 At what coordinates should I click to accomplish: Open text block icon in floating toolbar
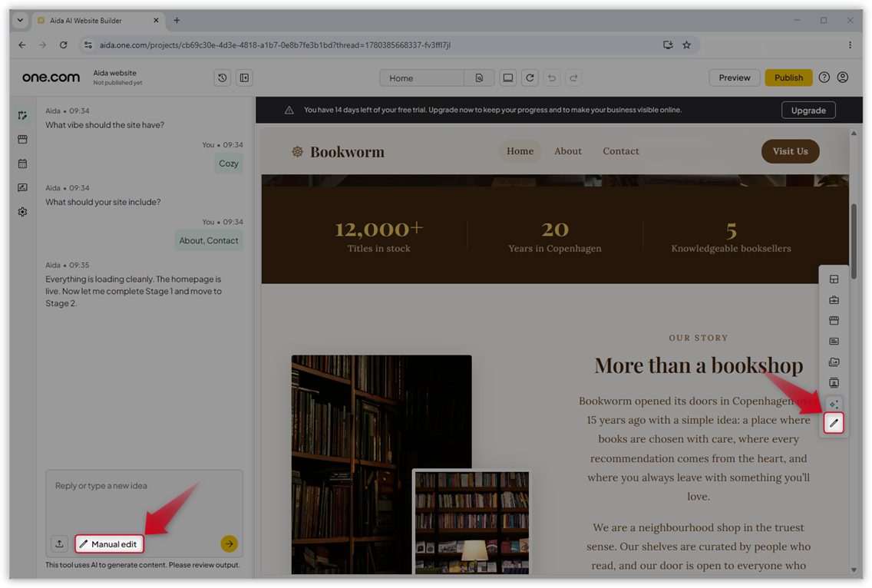pos(834,341)
